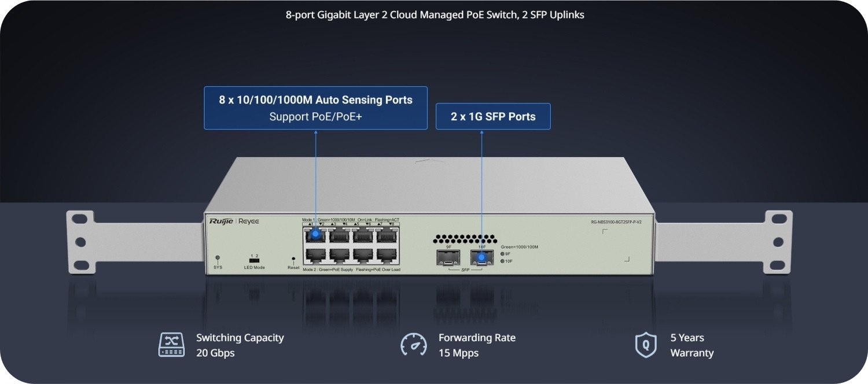Click the "5 Years" text

click(687, 338)
